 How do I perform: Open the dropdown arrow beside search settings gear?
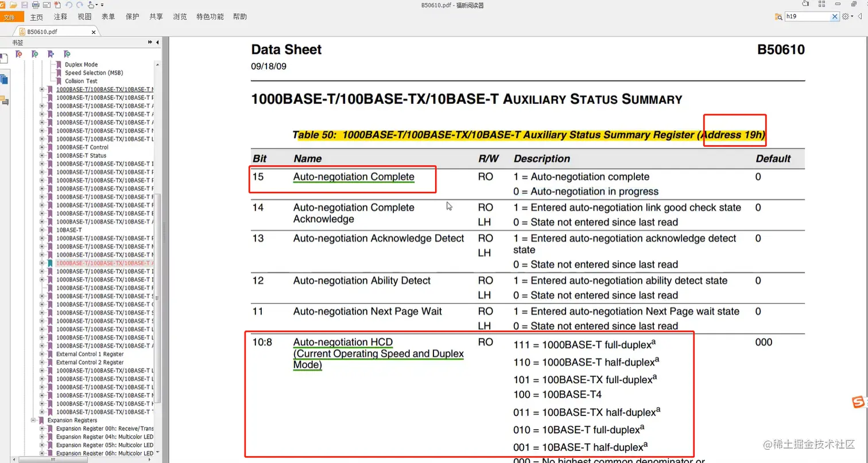[851, 17]
